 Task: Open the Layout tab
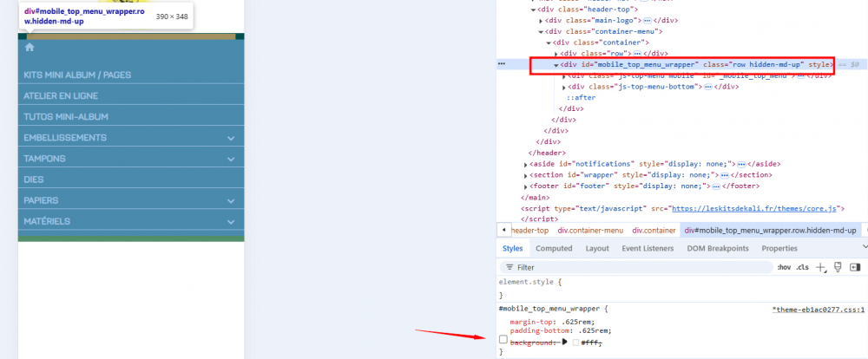597,248
